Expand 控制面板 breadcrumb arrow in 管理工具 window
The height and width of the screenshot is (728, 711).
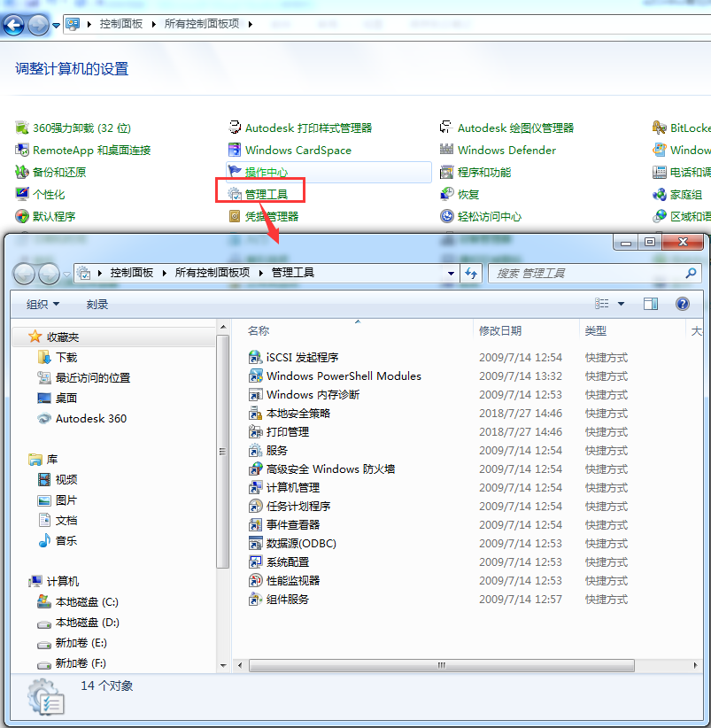point(165,273)
